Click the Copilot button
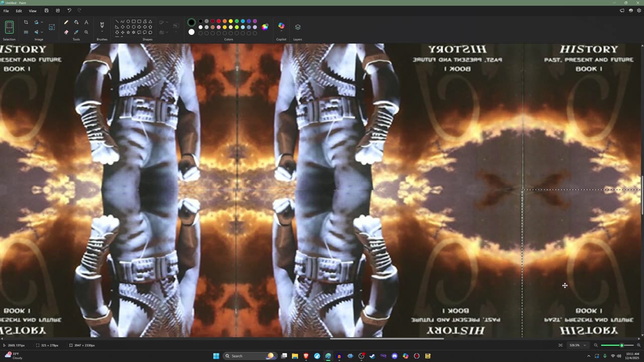 281,26
